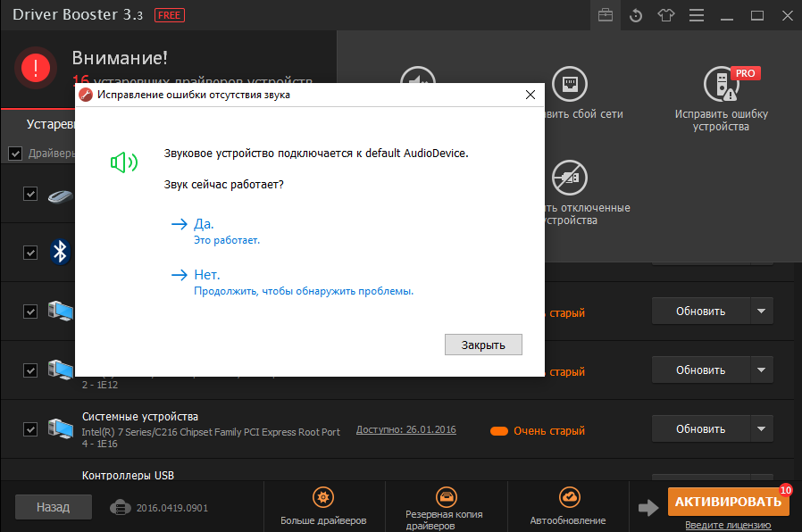
Task: Click the mouse device icon in driver list
Action: coord(61,195)
